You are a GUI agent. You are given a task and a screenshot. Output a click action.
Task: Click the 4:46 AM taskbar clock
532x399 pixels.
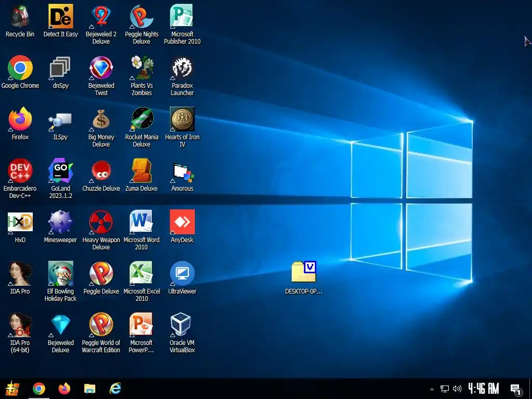pyautogui.click(x=484, y=389)
